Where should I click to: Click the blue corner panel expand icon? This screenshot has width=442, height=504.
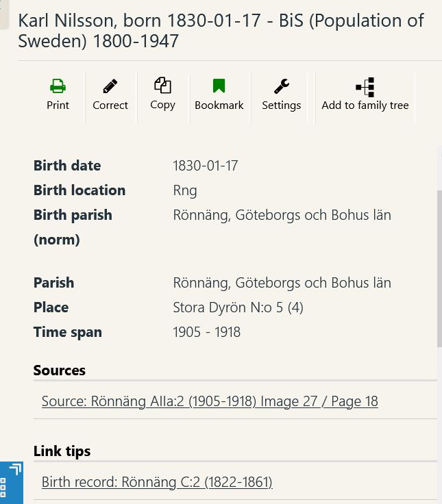[15, 469]
